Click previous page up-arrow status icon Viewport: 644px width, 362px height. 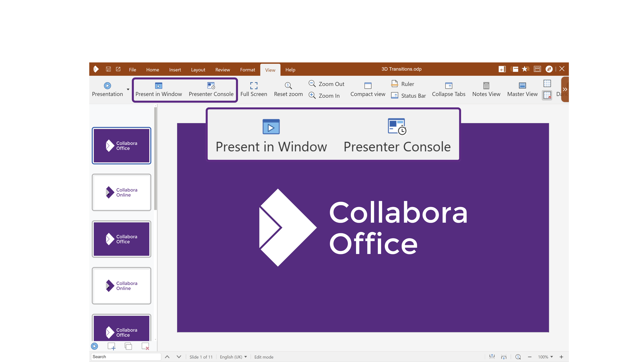pos(492,357)
